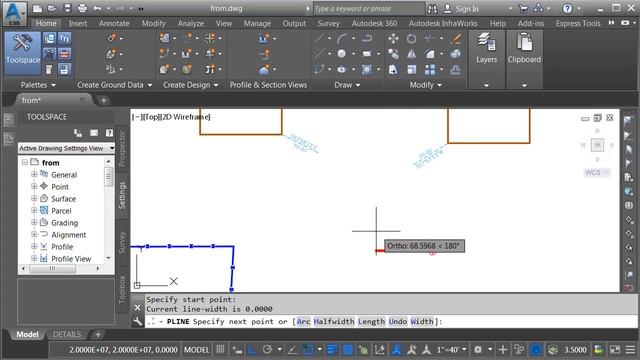Toggle Object Snap in status bar
640x360 pixels.
point(308,349)
